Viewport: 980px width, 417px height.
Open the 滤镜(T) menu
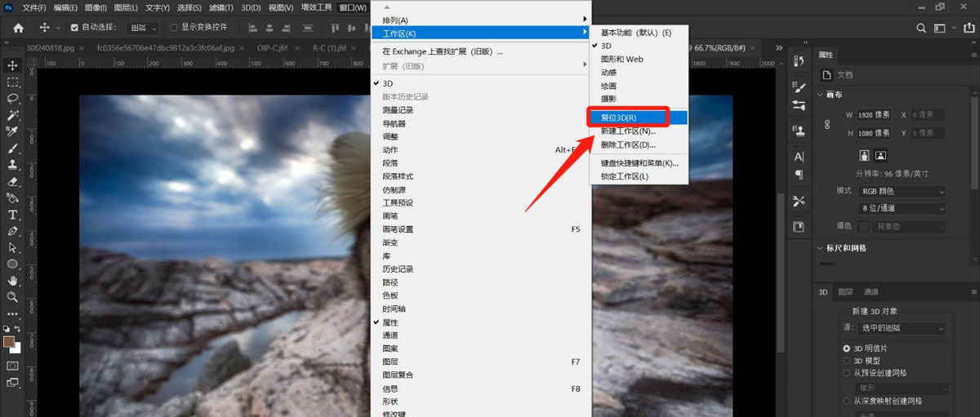[220, 7]
